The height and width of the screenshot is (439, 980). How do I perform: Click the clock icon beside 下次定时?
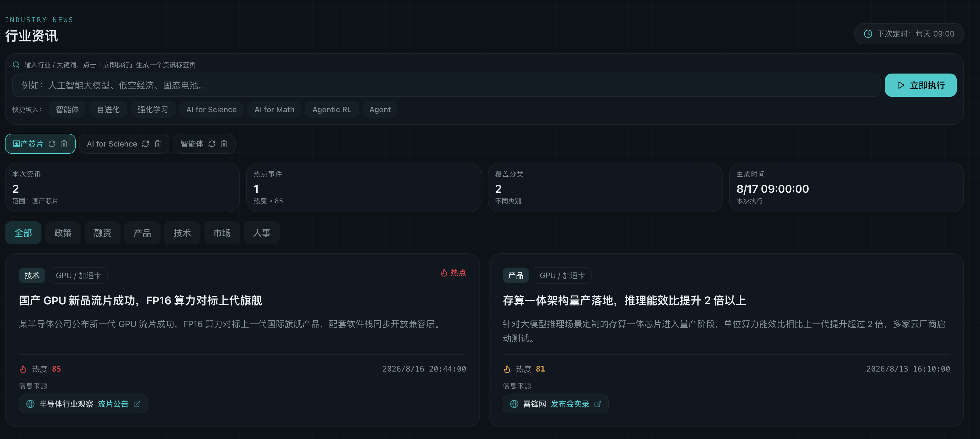click(868, 34)
